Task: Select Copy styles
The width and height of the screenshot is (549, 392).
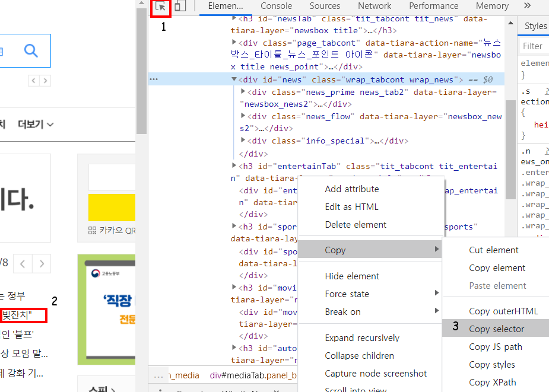Action: 491,365
